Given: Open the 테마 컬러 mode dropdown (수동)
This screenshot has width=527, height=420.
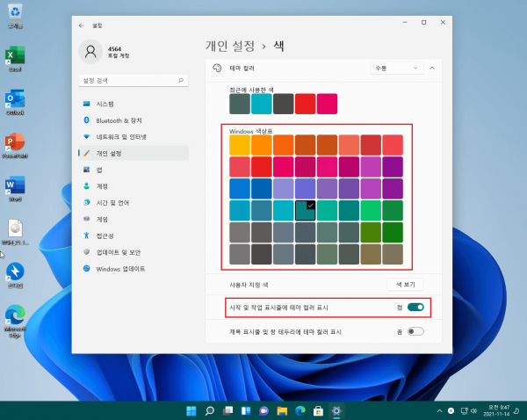Looking at the screenshot, I should coord(397,69).
